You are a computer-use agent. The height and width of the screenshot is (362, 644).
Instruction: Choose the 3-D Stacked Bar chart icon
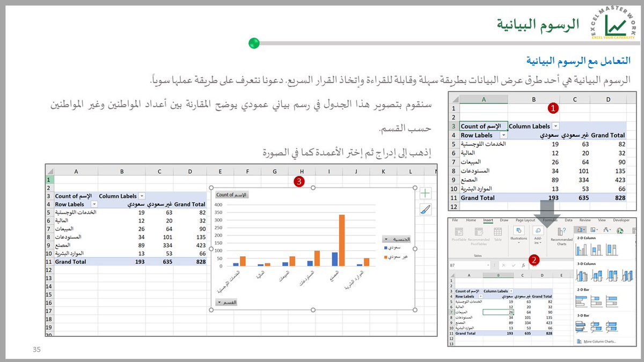pyautogui.click(x=597, y=326)
